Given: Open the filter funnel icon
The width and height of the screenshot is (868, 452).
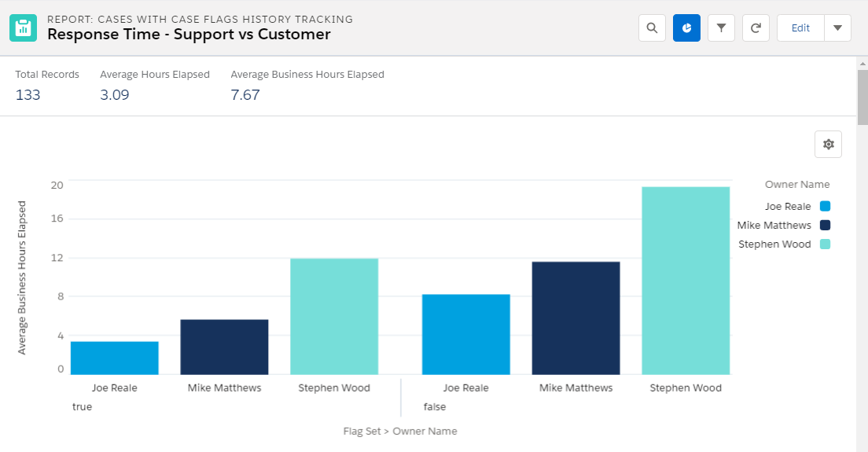Looking at the screenshot, I should point(721,28).
